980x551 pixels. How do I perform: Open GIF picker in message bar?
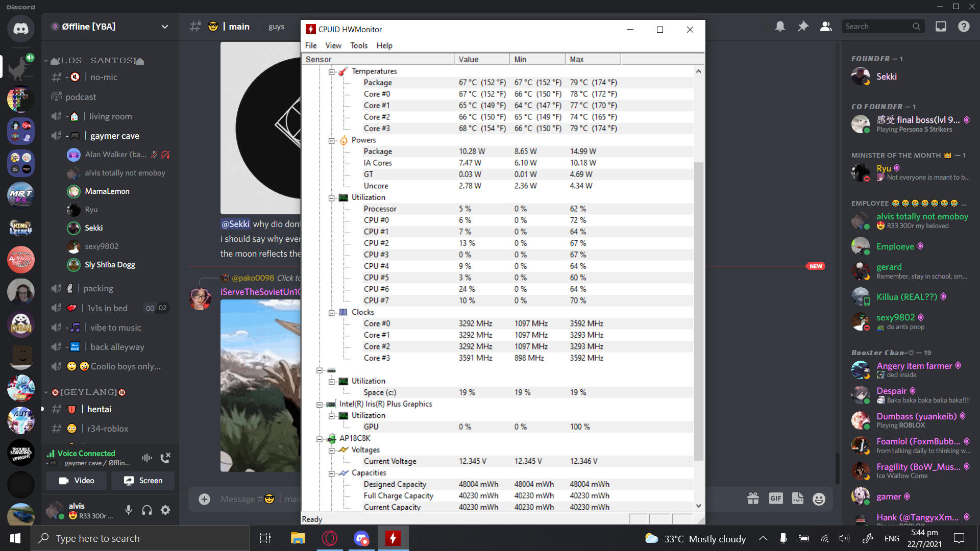click(776, 498)
